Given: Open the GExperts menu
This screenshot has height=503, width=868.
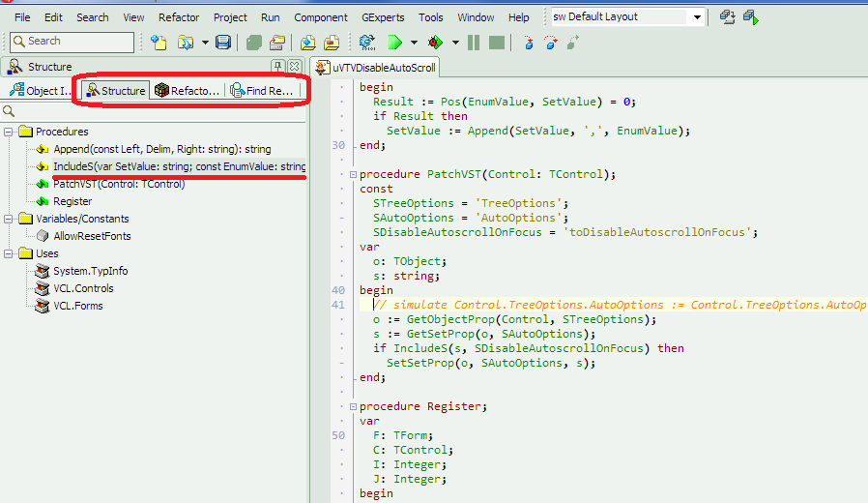Looking at the screenshot, I should (x=383, y=17).
